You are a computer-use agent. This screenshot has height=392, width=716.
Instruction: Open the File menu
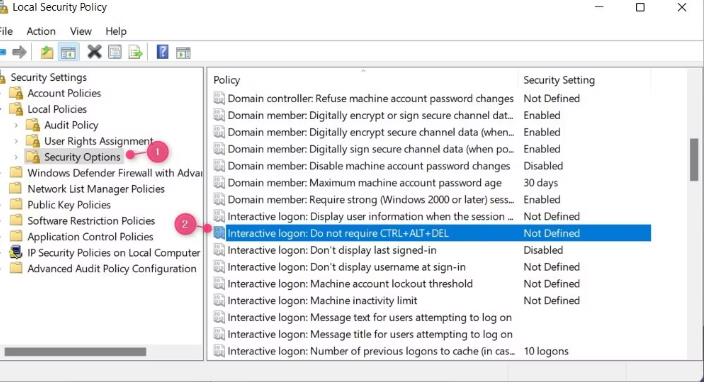coord(6,31)
